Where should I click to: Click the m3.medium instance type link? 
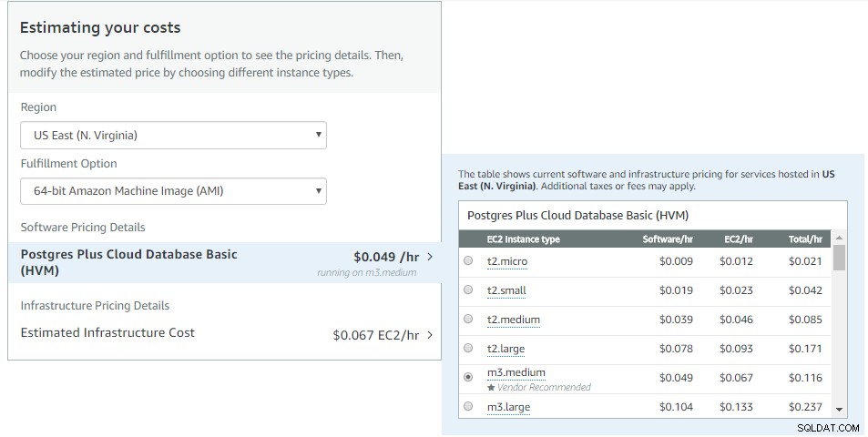(516, 373)
